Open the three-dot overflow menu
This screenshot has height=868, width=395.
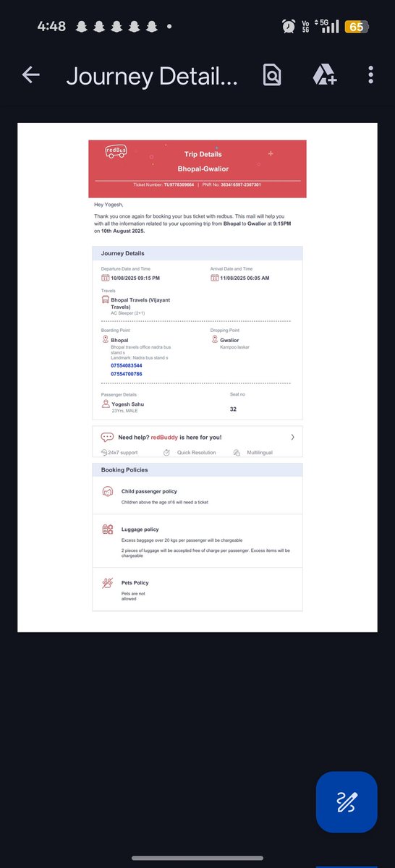370,75
